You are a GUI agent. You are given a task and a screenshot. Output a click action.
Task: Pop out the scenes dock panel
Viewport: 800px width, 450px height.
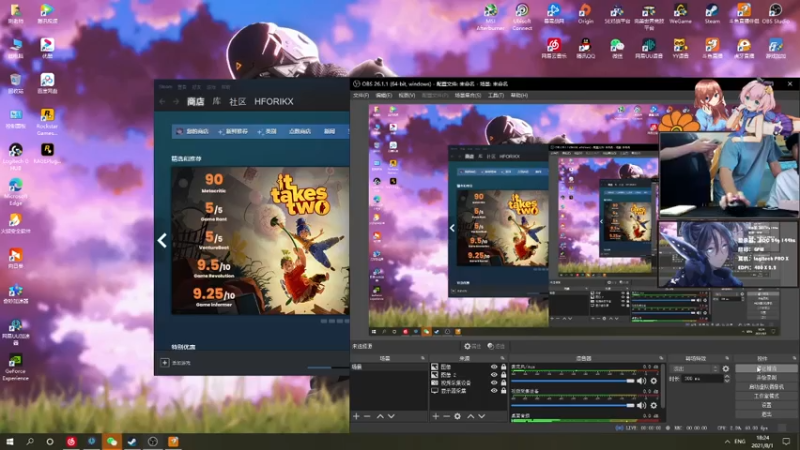pyautogui.click(x=422, y=358)
